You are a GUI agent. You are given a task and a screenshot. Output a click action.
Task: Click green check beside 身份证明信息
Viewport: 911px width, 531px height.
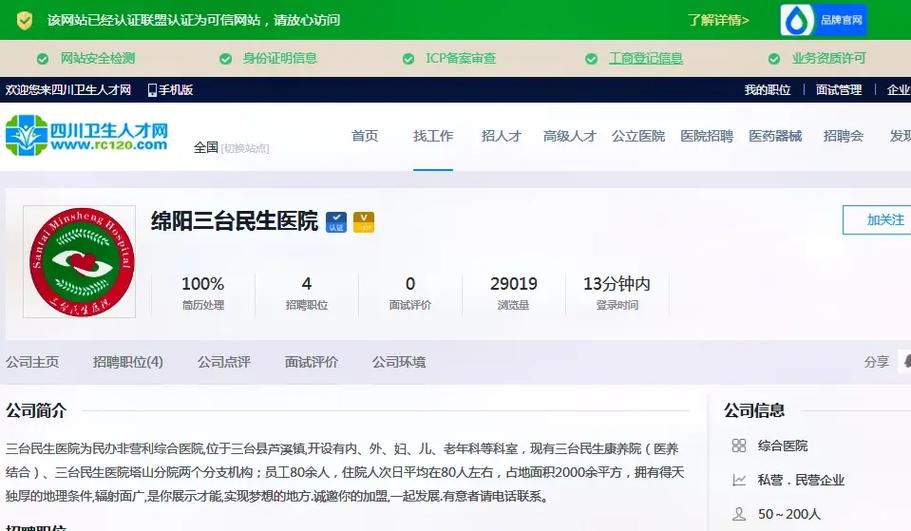pos(225,59)
